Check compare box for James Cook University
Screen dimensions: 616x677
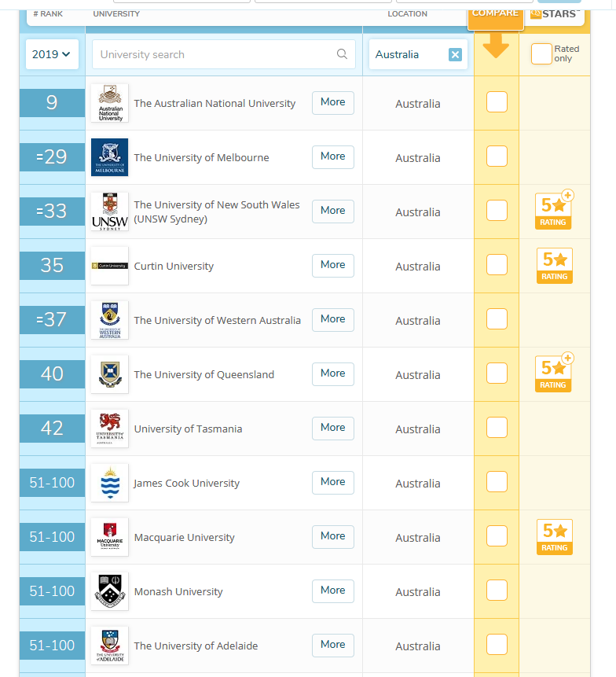497,481
